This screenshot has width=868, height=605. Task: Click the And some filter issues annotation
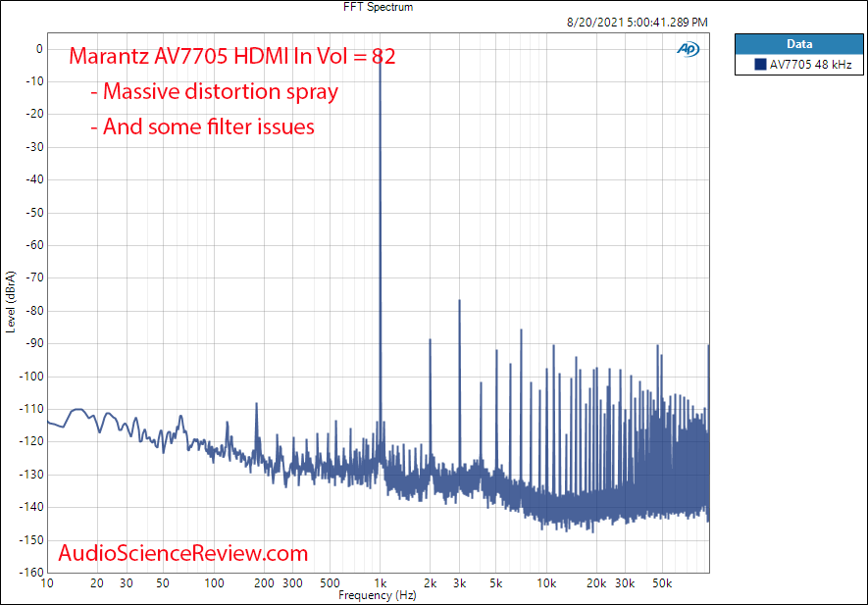point(203,126)
